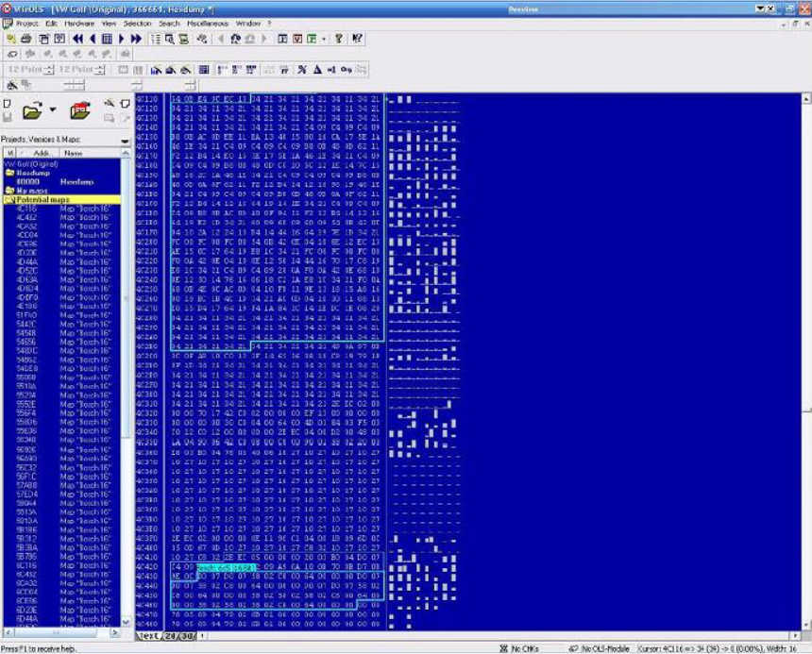
Task: Select potential map at address 5B786
Action: [61, 557]
